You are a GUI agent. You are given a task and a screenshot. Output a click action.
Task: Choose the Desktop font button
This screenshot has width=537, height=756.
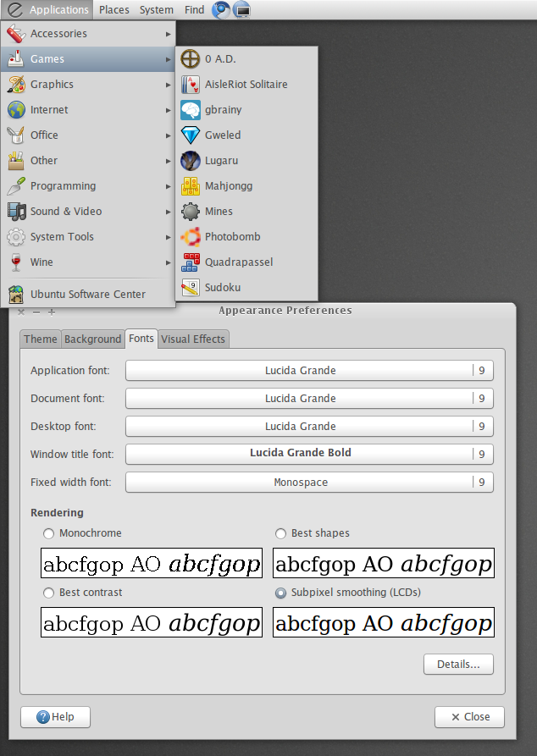tap(309, 426)
